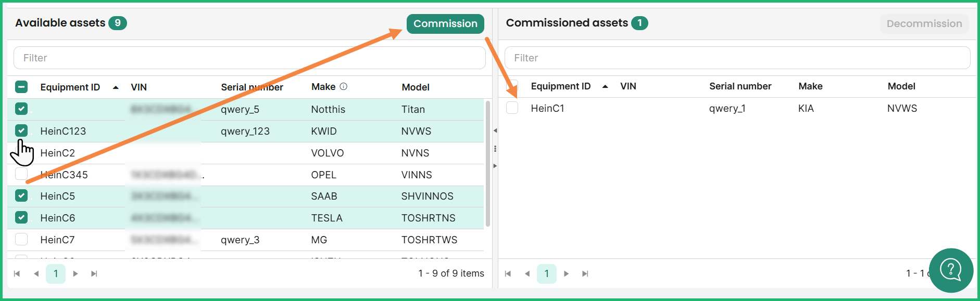
Task: Collapse the left panel using splitter arrow
Action: tap(495, 130)
